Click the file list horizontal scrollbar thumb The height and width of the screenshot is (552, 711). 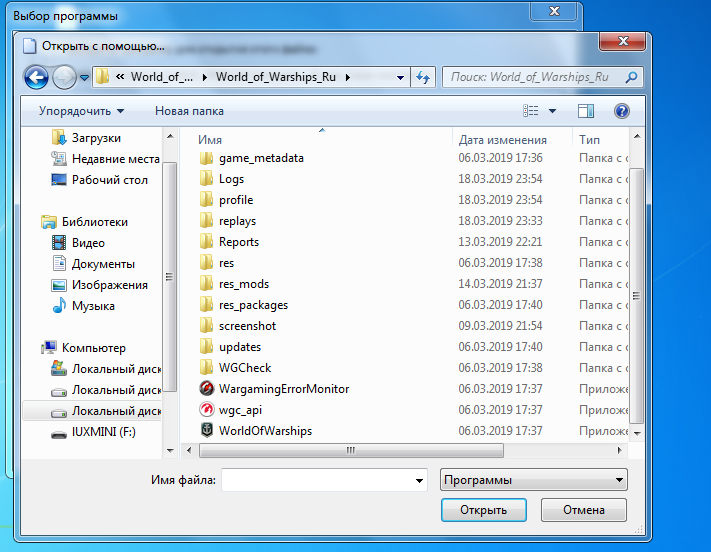coord(351,450)
